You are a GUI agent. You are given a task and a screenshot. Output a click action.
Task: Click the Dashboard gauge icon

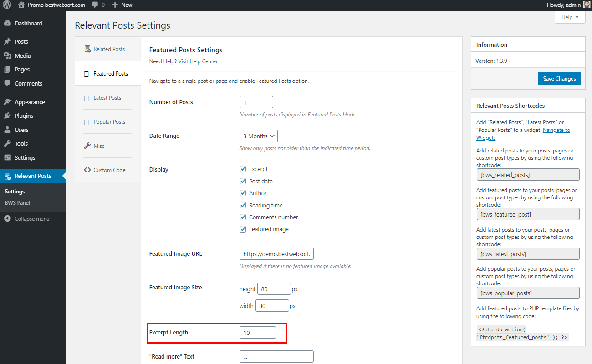7,23
